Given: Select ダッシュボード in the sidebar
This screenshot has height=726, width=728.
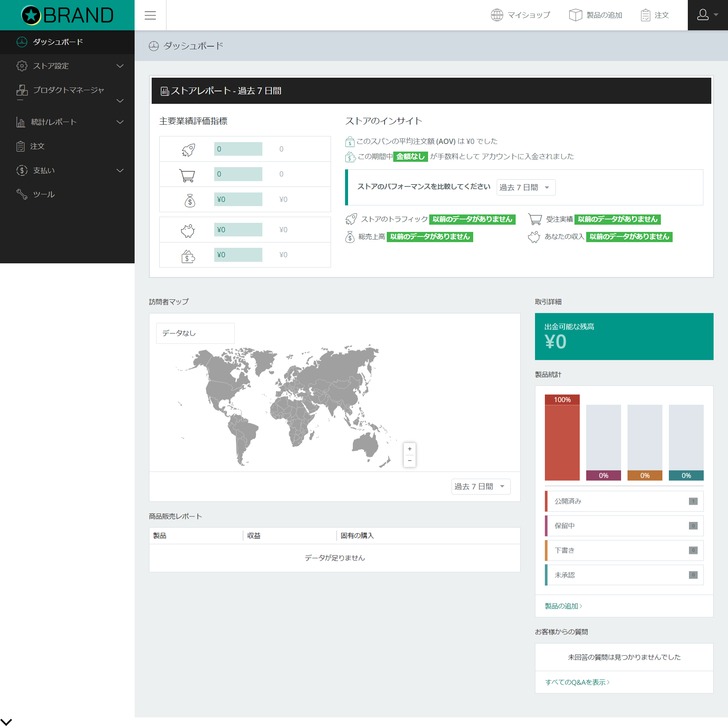Looking at the screenshot, I should coord(58,42).
